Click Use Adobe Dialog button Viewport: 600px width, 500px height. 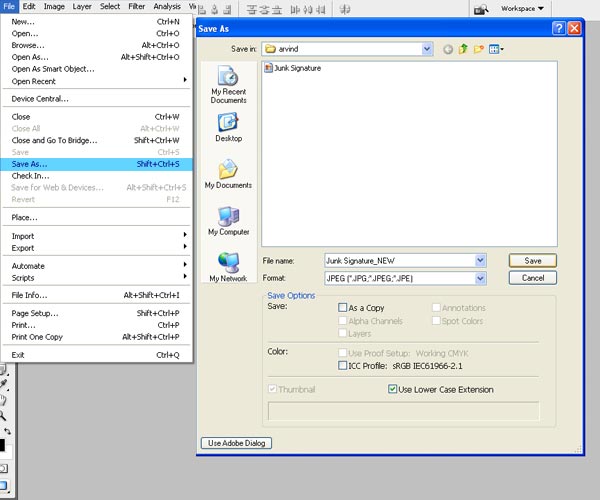click(x=236, y=443)
